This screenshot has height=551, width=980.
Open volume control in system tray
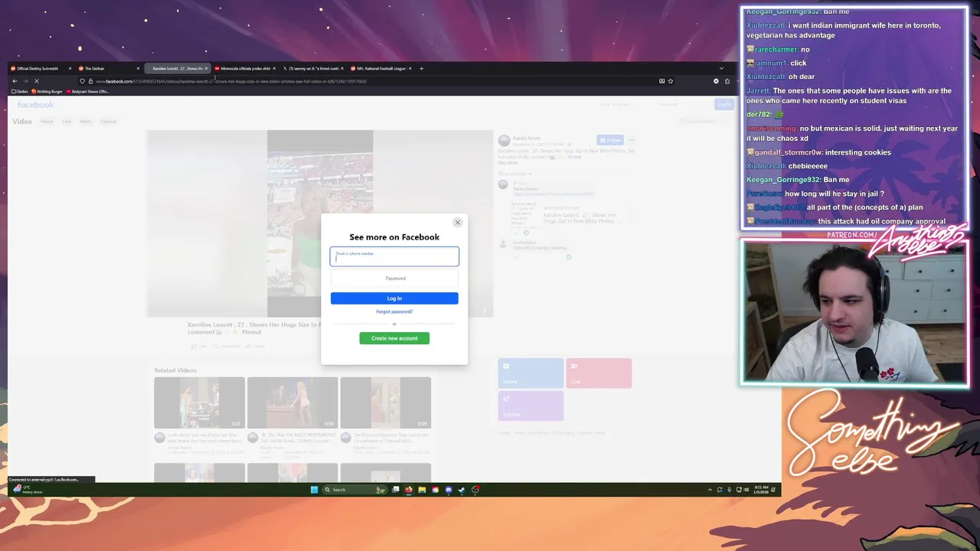pos(746,490)
